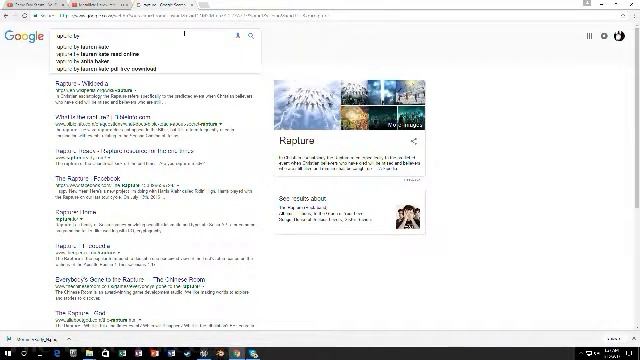Open OneNote from the taskbar
Image resolution: width=640 pixels, height=360 pixels.
point(138,353)
